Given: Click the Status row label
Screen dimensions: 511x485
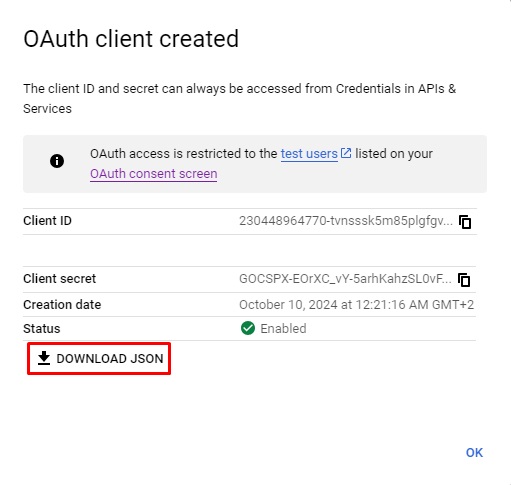Looking at the screenshot, I should pyautogui.click(x=42, y=329).
